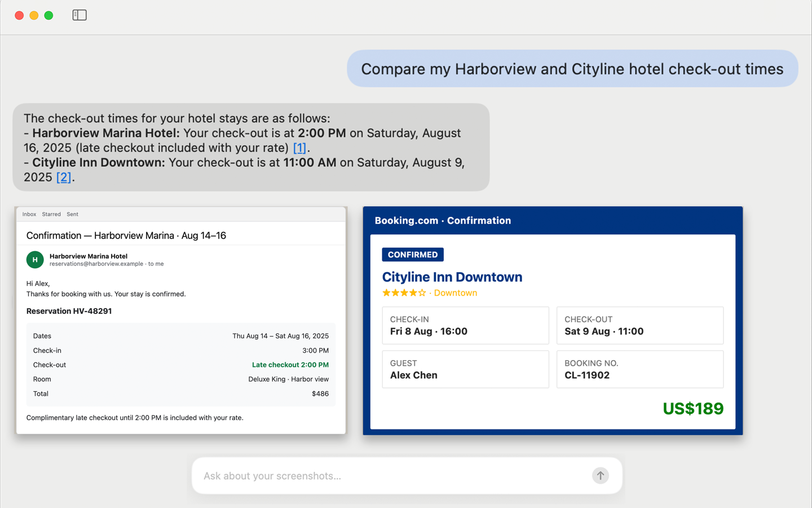This screenshot has height=508, width=812.
Task: Click the email subject 'Confirmation — Harborview Marina · Aug 14–16'
Action: 126,236
